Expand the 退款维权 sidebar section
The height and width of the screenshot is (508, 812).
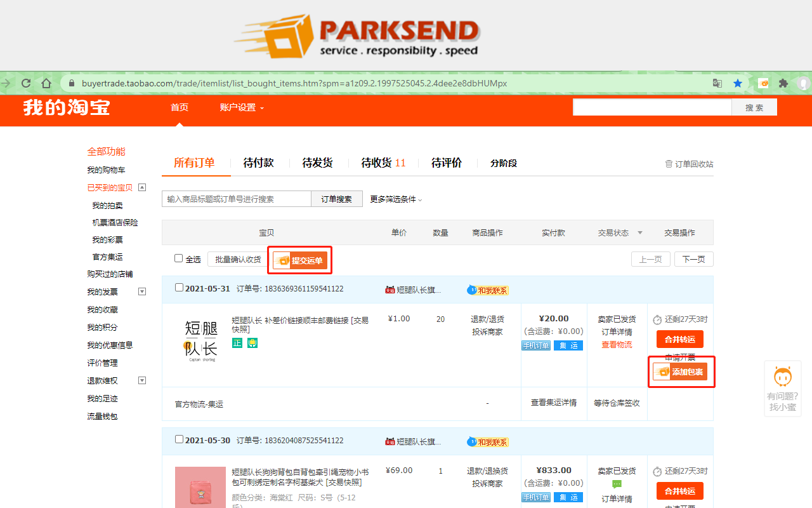point(142,380)
